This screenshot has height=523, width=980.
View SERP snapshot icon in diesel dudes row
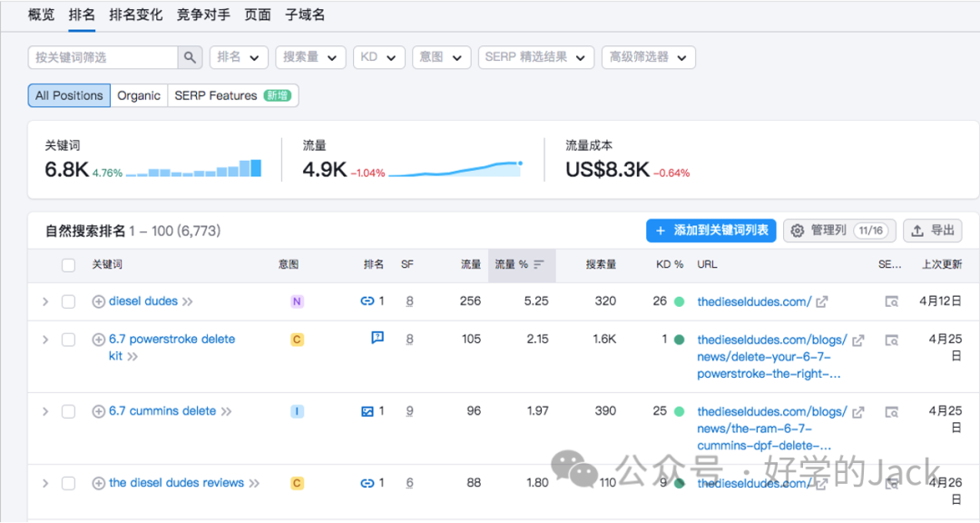pos(892,301)
